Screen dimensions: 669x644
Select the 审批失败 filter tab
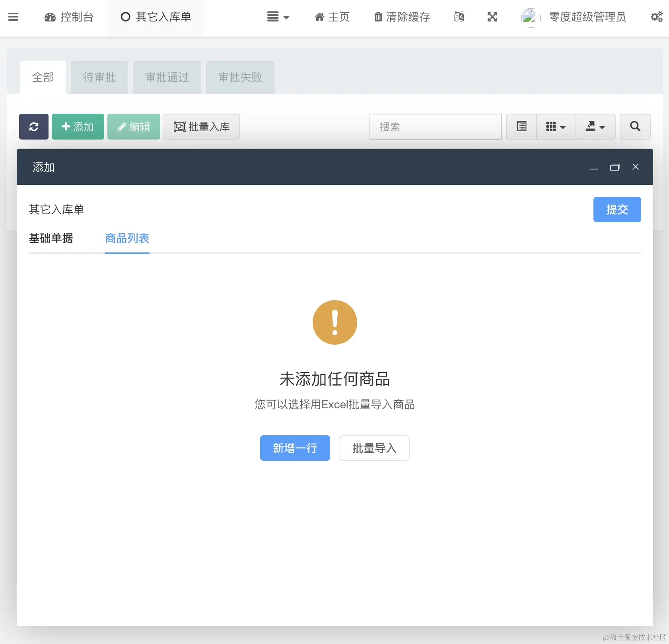click(x=240, y=77)
